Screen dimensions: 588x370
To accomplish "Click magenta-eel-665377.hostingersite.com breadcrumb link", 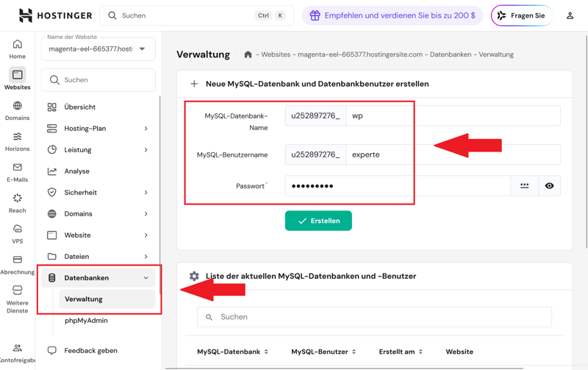I will [x=360, y=54].
